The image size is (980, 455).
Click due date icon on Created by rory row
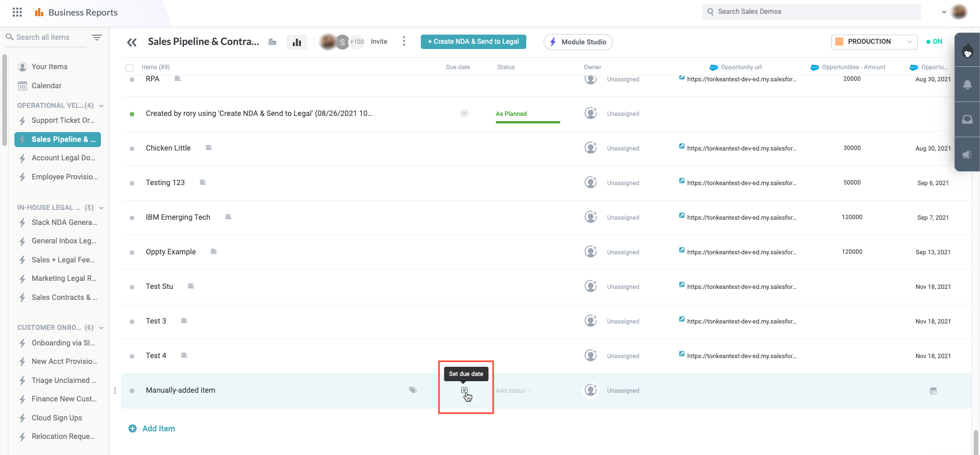[x=464, y=114]
